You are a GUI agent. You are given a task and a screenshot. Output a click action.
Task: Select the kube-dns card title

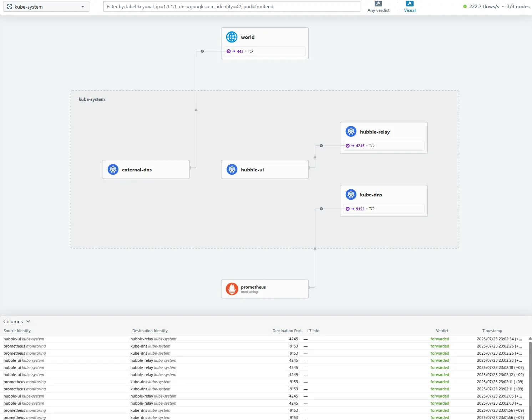point(371,195)
